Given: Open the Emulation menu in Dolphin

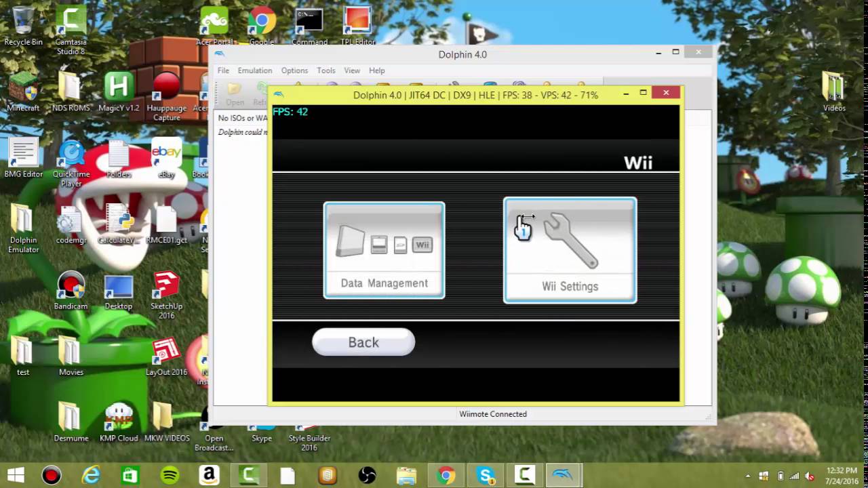Looking at the screenshot, I should click(255, 70).
